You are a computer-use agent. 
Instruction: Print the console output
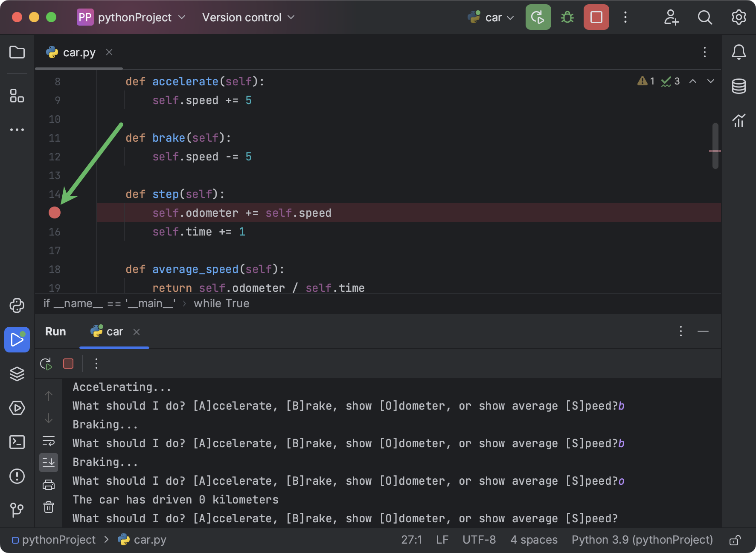click(48, 485)
